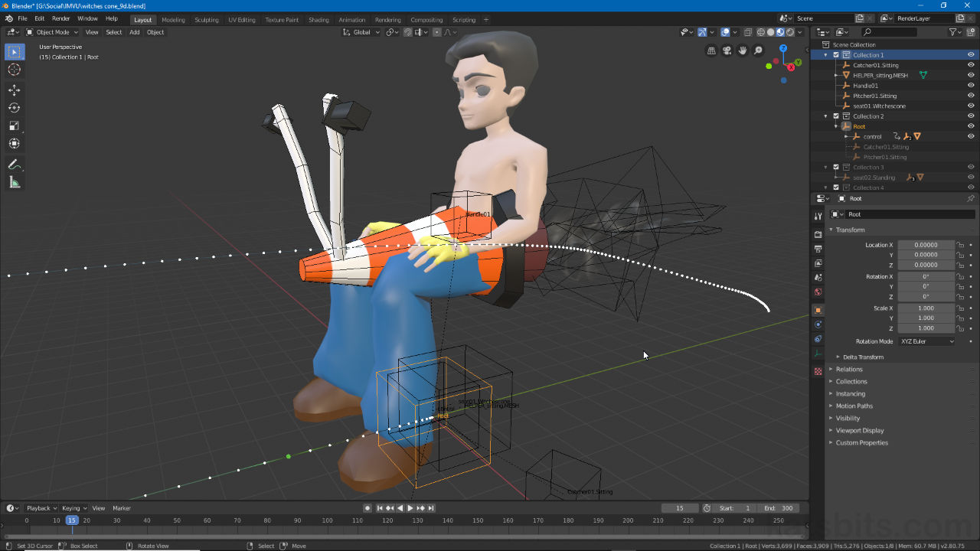Select the Scale tool in left toolbar
The width and height of the screenshot is (980, 551).
pyautogui.click(x=14, y=126)
